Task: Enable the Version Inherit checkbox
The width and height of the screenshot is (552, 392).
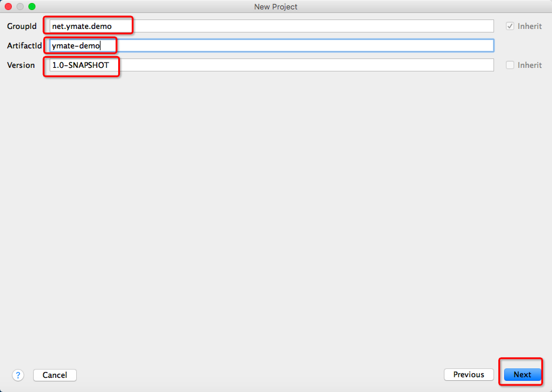Action: coord(510,65)
